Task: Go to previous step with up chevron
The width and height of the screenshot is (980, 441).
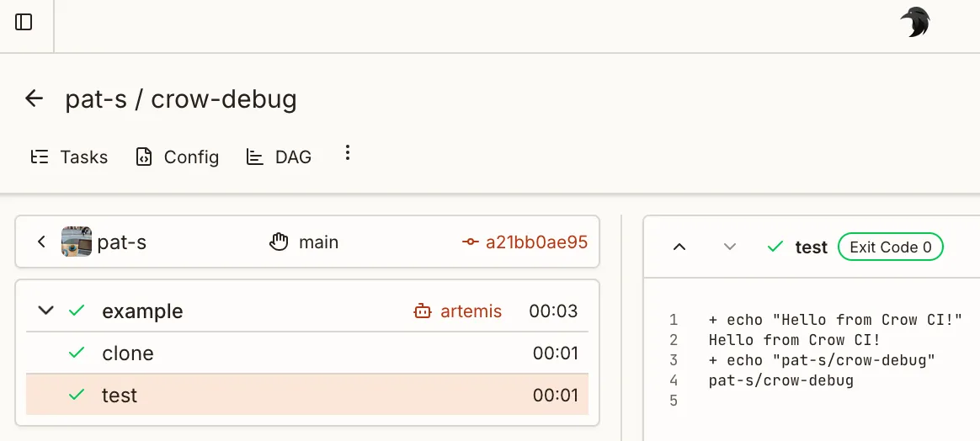Action: 679,247
